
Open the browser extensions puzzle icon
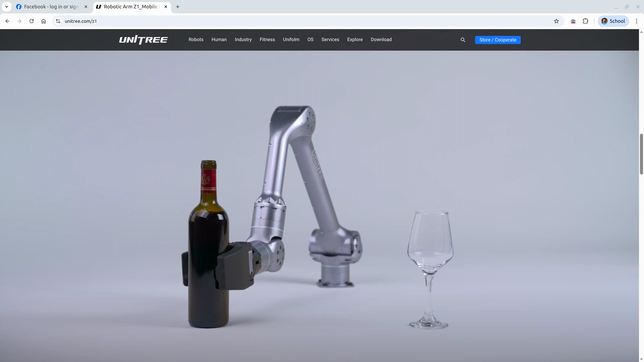pos(585,21)
